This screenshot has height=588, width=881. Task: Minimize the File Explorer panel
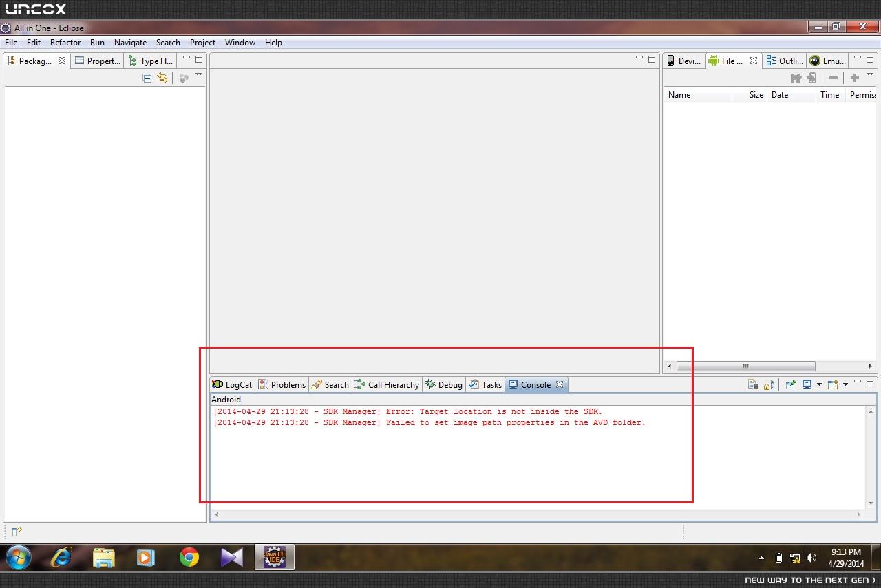[858, 59]
